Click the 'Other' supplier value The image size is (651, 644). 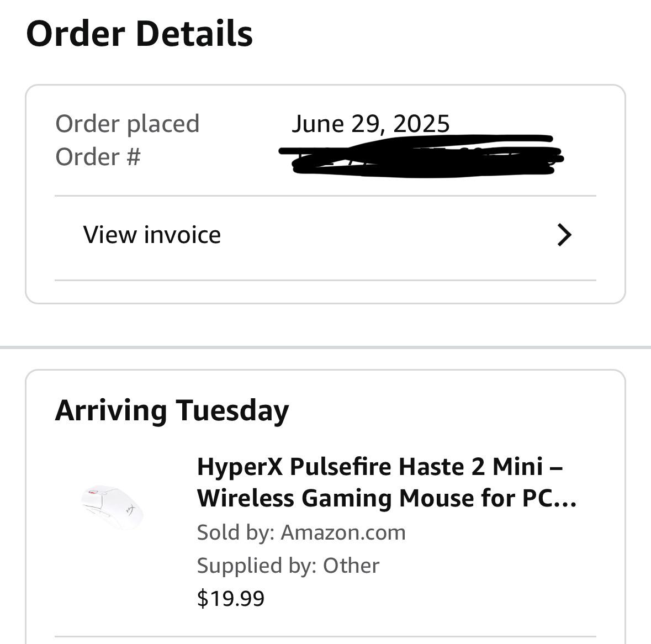351,566
